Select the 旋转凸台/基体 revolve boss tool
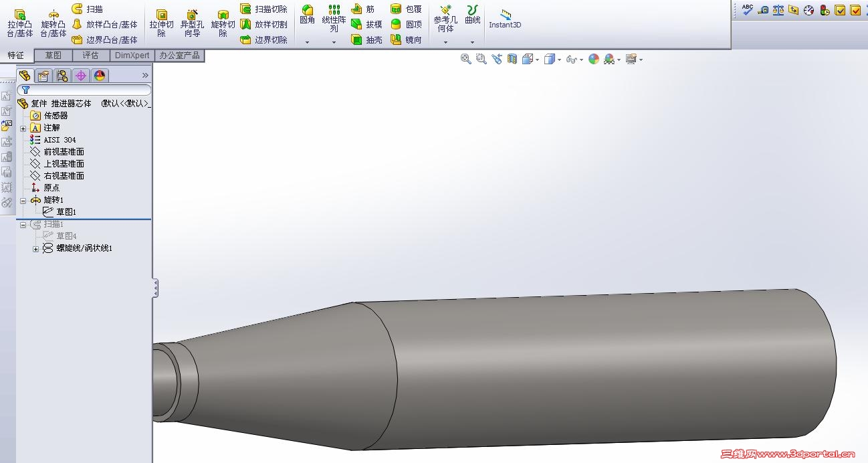 click(53, 23)
